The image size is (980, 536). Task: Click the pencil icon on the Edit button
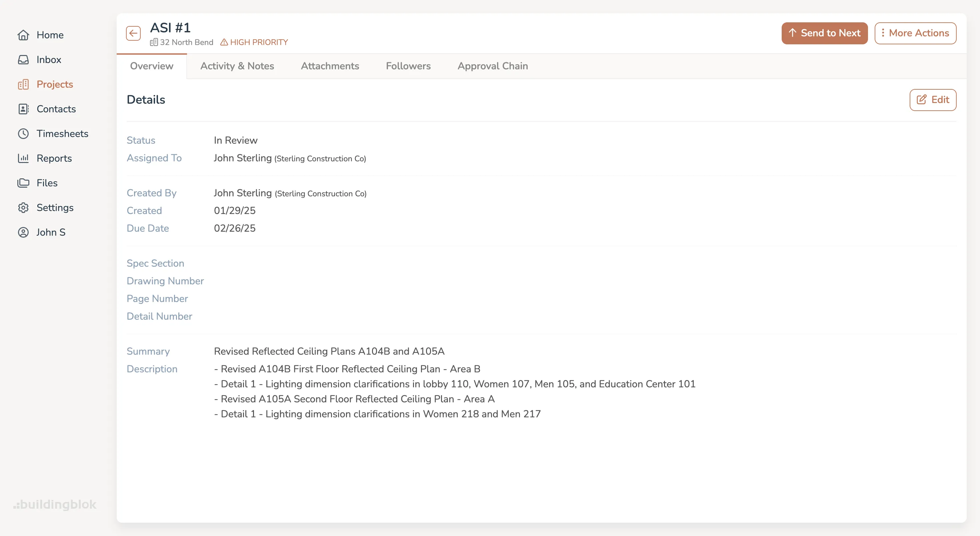921,100
